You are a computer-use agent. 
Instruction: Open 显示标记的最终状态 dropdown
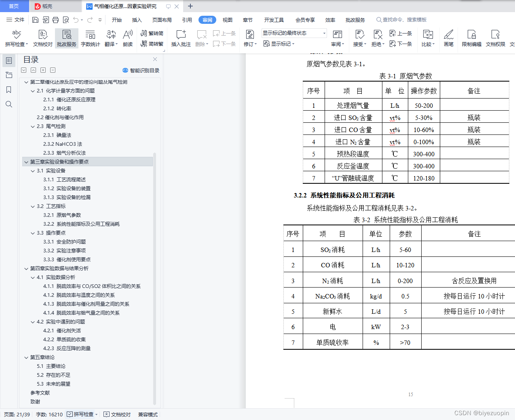[x=294, y=33]
